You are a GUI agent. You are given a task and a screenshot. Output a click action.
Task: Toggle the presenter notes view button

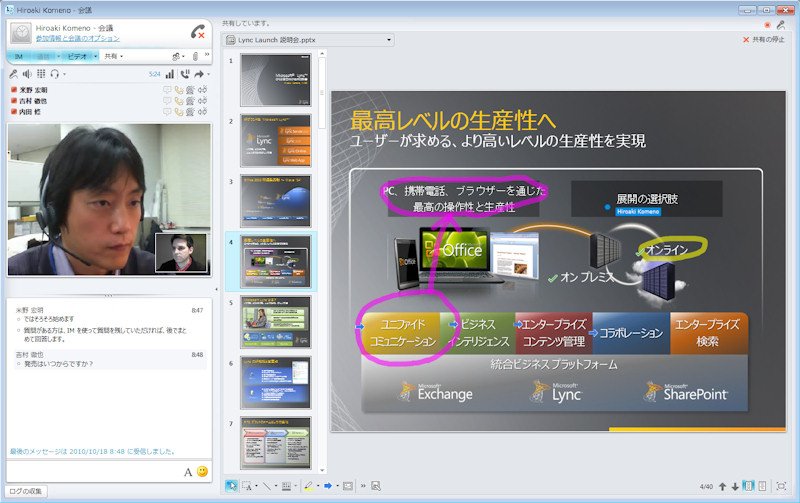pyautogui.click(x=762, y=486)
